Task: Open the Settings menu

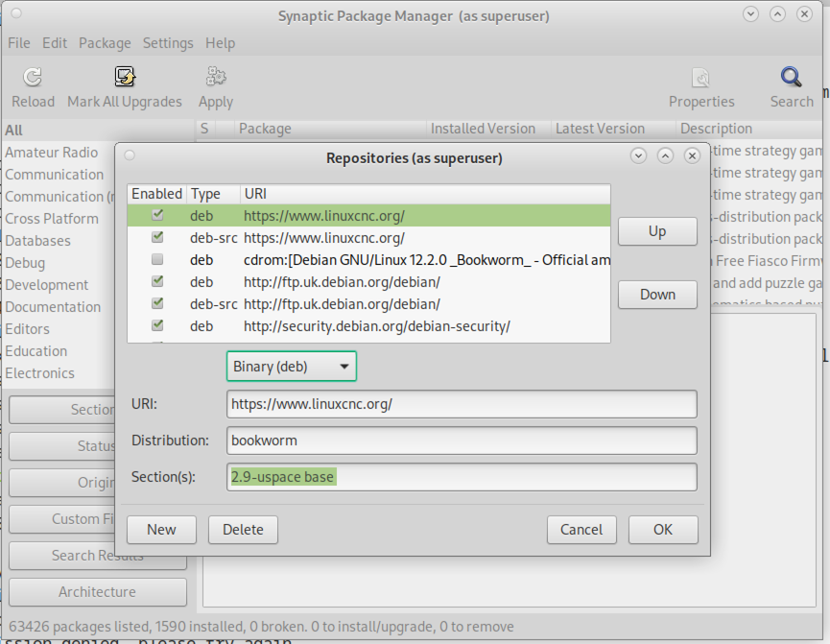Action: 168,43
